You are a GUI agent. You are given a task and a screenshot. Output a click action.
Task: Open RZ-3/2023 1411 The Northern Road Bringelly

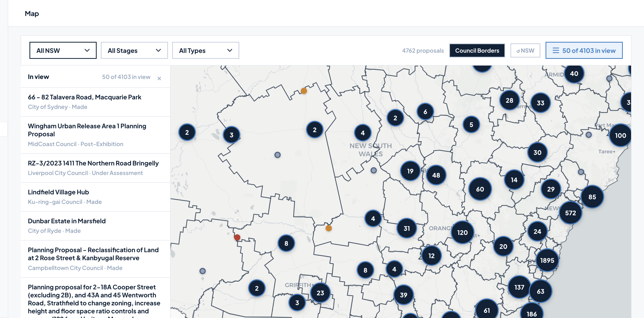[95, 168]
